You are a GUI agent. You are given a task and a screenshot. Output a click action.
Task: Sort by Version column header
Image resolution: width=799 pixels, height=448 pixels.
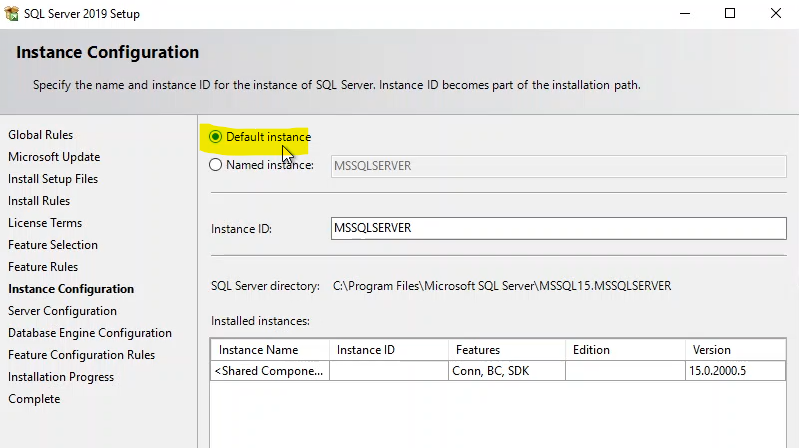click(x=735, y=350)
